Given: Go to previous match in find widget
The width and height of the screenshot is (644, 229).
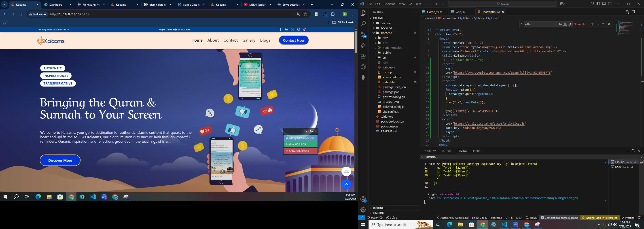Looking at the screenshot, I should coord(592,24).
